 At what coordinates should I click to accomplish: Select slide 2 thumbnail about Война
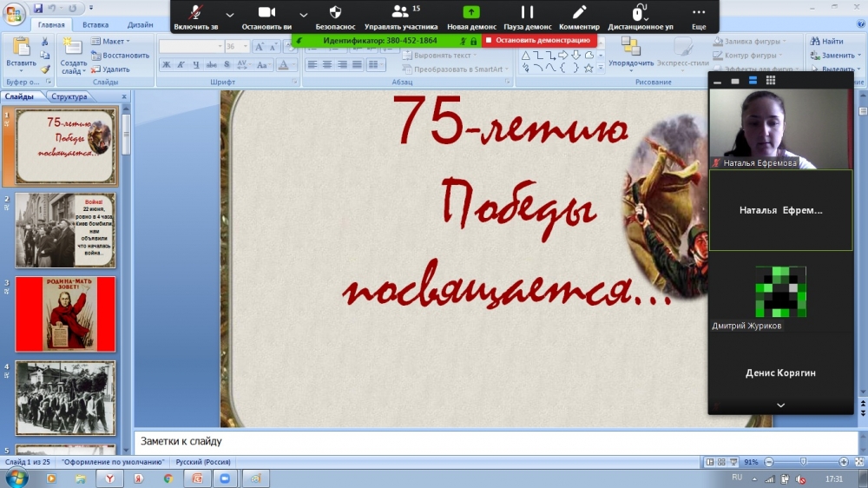[x=65, y=230]
